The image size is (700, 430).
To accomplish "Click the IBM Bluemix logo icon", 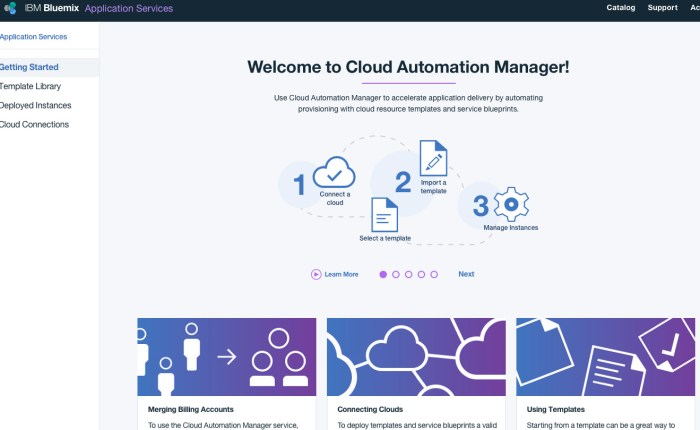I will (x=10, y=8).
